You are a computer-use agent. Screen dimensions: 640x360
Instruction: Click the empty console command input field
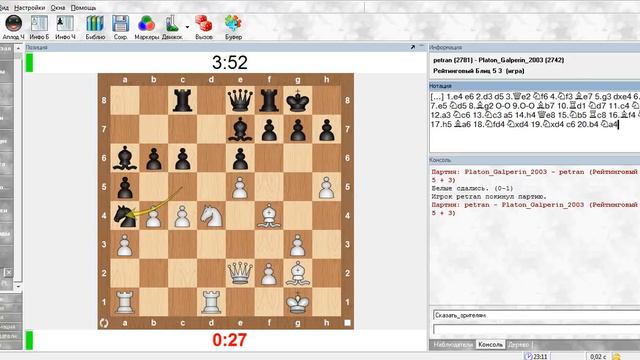[536, 329]
